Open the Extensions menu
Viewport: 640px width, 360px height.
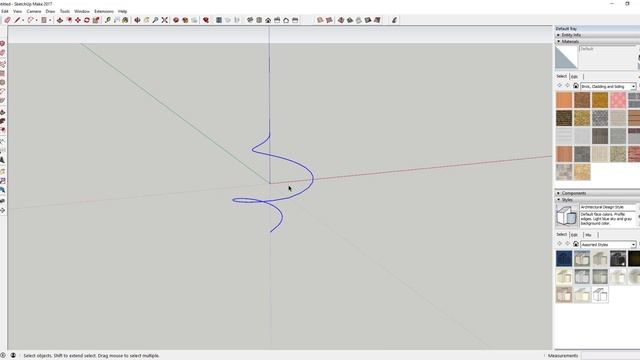[104, 11]
